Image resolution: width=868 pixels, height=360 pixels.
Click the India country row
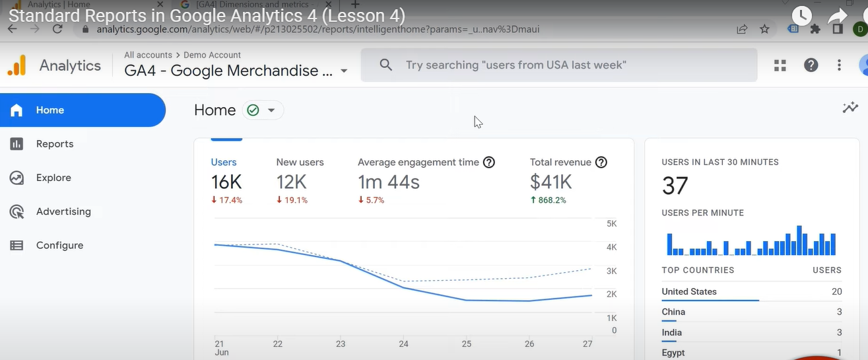[x=751, y=332]
